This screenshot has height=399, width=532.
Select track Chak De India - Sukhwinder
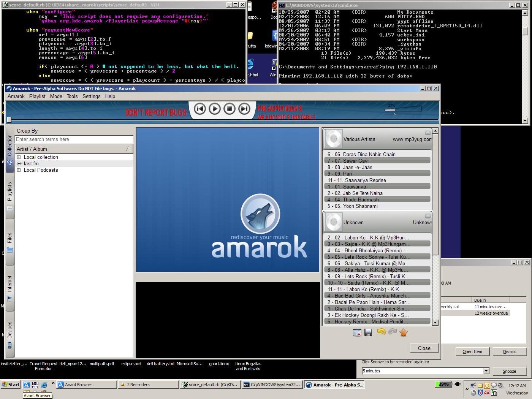click(378, 309)
